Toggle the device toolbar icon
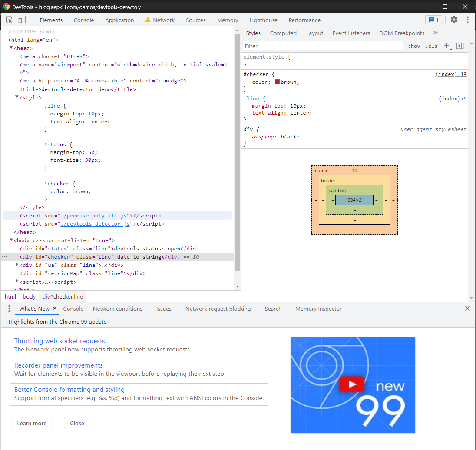 pos(22,20)
